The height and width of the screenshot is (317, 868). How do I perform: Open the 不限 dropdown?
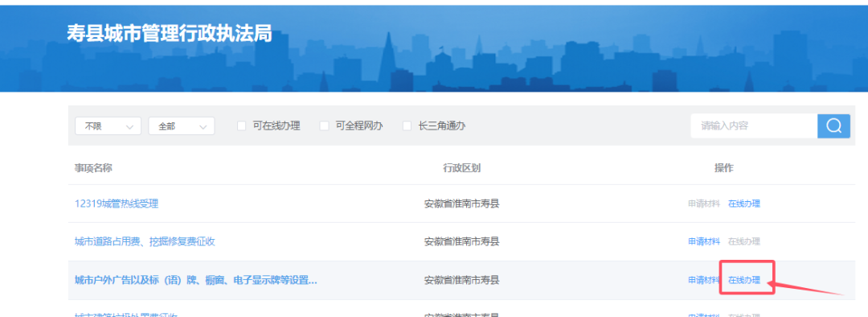(x=108, y=126)
